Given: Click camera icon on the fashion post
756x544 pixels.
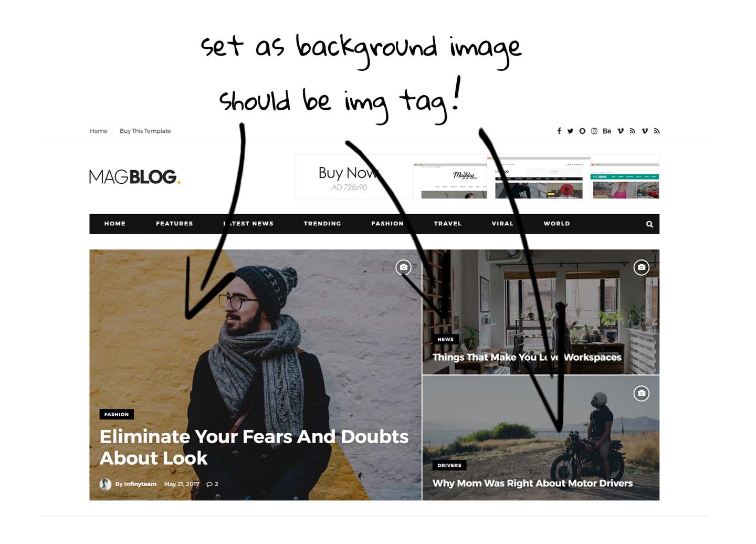Looking at the screenshot, I should click(x=404, y=267).
